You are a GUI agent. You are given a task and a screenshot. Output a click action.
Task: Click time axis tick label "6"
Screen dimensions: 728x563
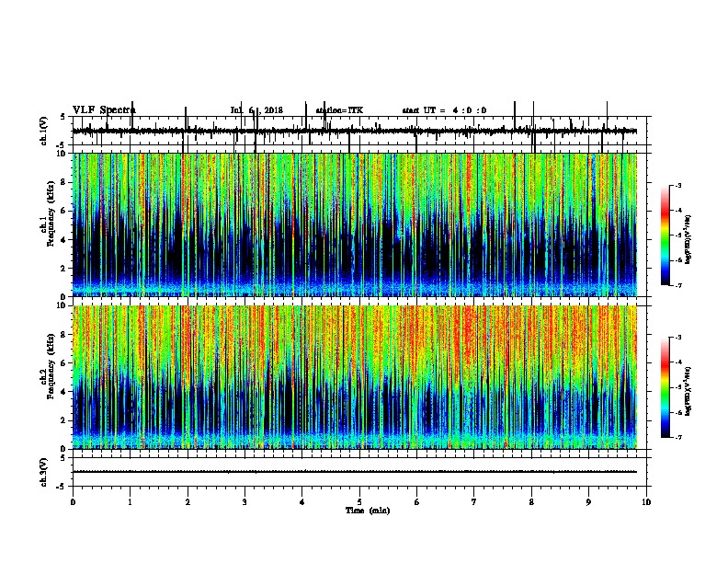point(417,501)
